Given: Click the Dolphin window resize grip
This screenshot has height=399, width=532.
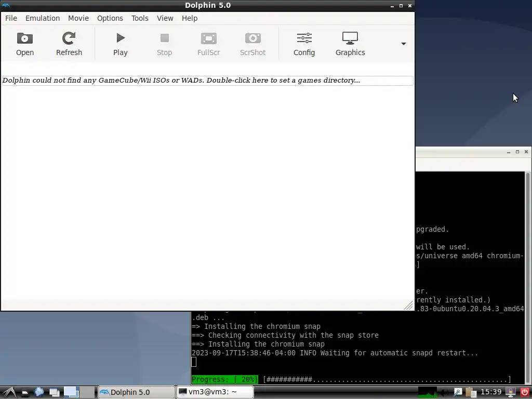Looking at the screenshot, I should (x=409, y=305).
